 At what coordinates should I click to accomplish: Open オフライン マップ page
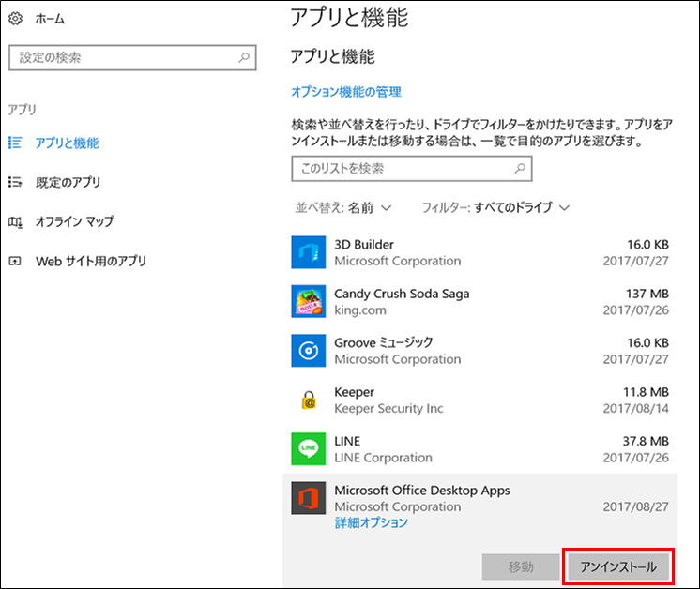[x=74, y=221]
